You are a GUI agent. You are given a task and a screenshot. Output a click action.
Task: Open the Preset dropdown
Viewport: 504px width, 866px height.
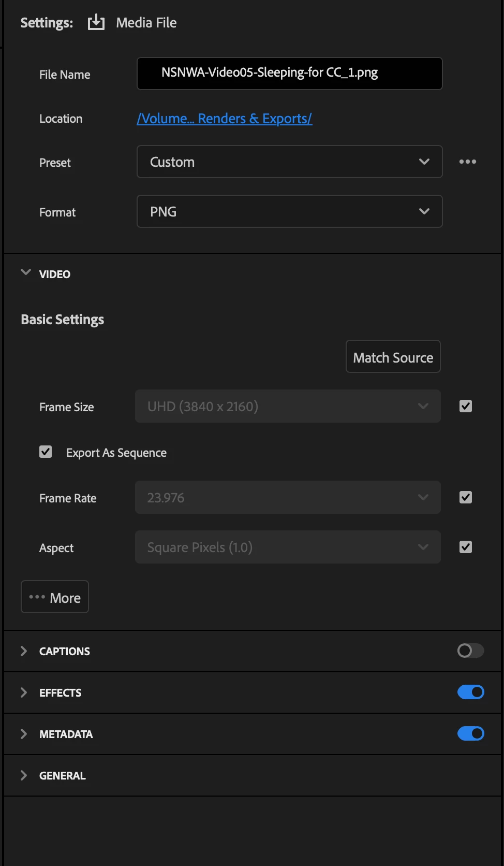point(289,162)
